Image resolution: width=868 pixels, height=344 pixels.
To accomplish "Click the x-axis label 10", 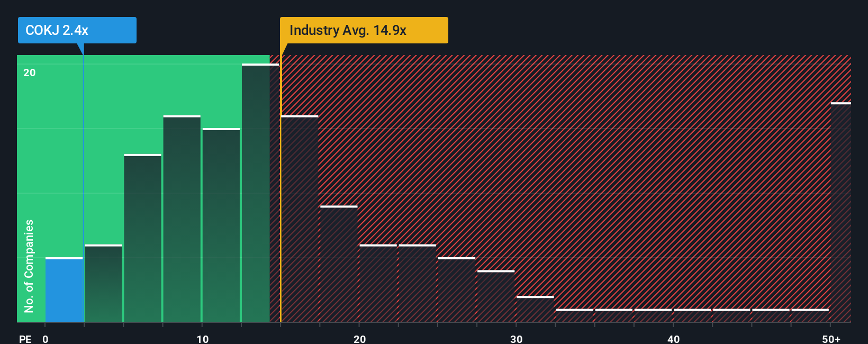I will point(202,339).
